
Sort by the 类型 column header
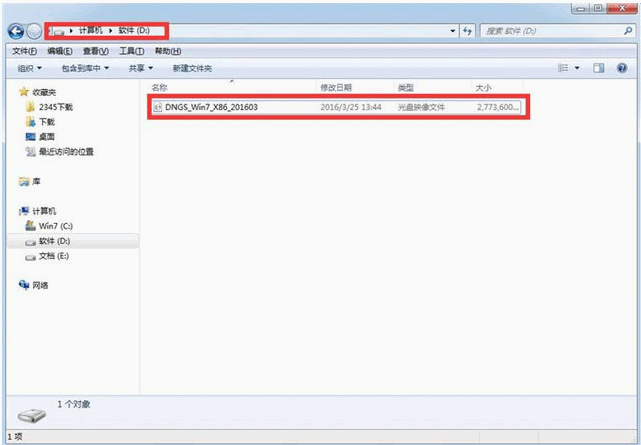406,87
